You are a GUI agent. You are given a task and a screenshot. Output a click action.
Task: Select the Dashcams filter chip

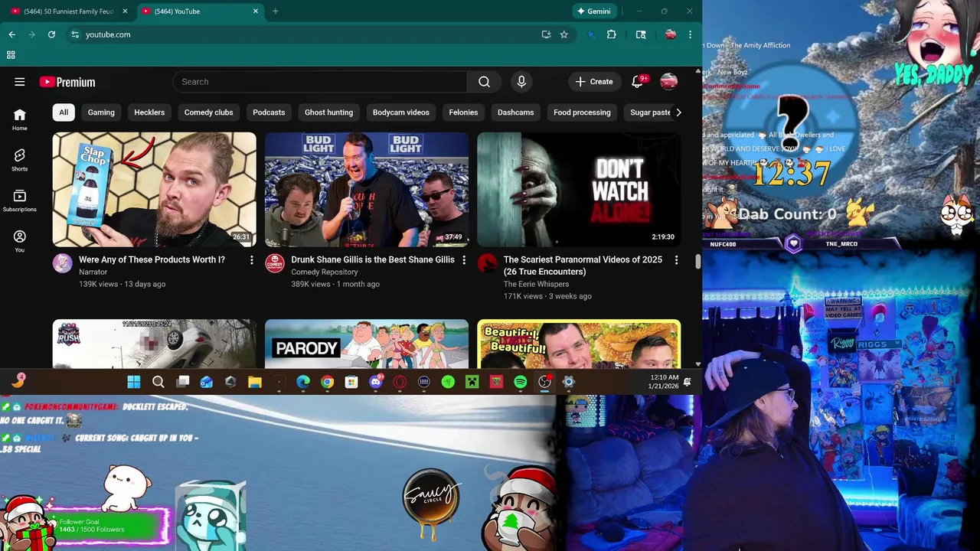[515, 112]
